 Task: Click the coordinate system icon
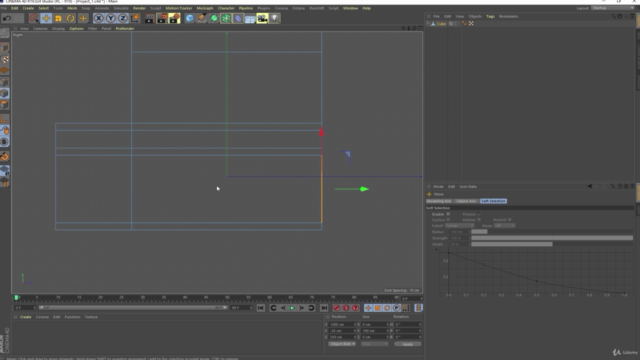point(135,18)
